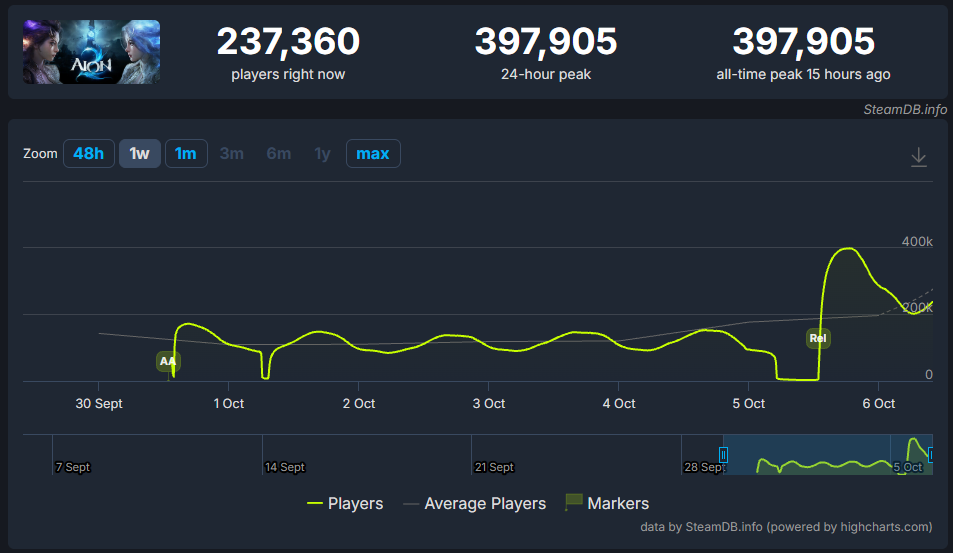Click the 7 Sept navigator label
Screen dimensions: 953x553
tap(72, 467)
